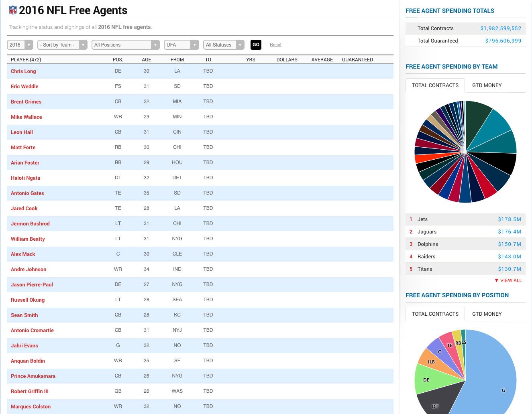This screenshot has width=532, height=414.
Task: Open Andre Johnson player link
Action: pyautogui.click(x=29, y=269)
